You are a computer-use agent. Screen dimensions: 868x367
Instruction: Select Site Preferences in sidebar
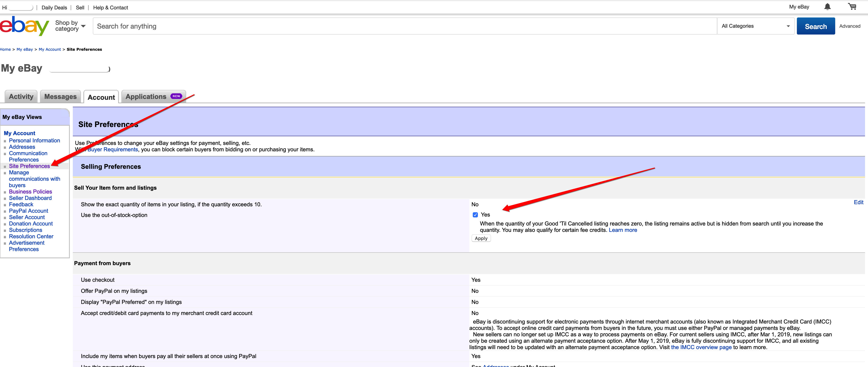click(29, 166)
